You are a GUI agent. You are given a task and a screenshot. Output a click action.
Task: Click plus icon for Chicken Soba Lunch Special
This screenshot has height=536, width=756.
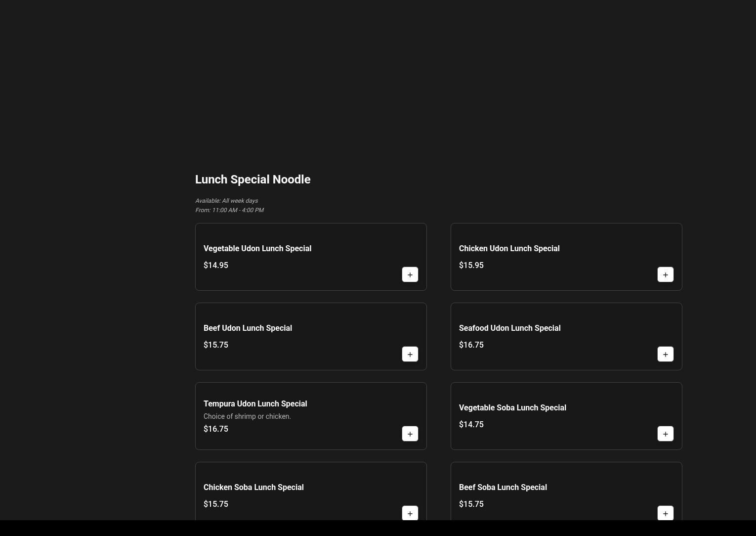pyautogui.click(x=410, y=513)
